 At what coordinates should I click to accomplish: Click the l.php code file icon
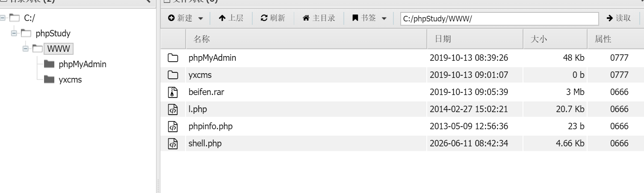[172, 110]
